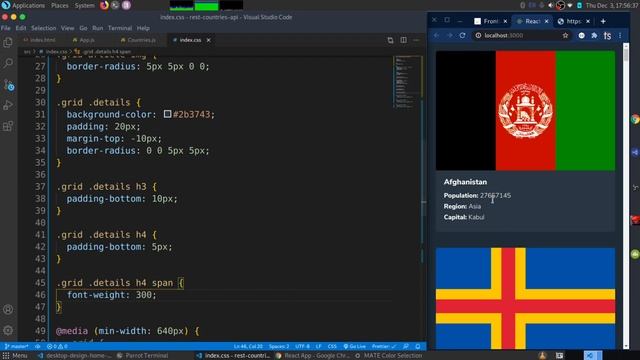
Task: Open the Accounts icon in activity bar
Action: [x=8, y=309]
